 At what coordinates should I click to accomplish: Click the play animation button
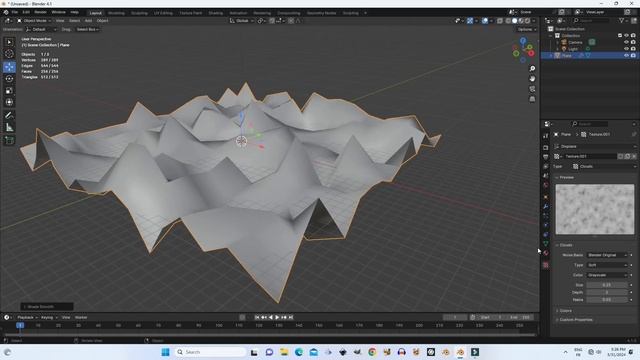coord(277,317)
